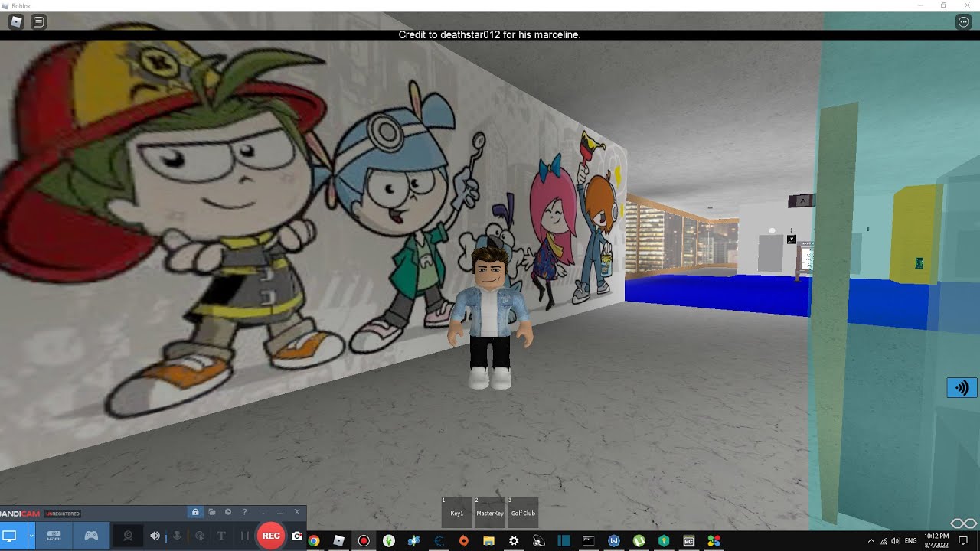Open The Sims green taskbar icon
Viewport: 980px width, 551px height.
[388, 540]
